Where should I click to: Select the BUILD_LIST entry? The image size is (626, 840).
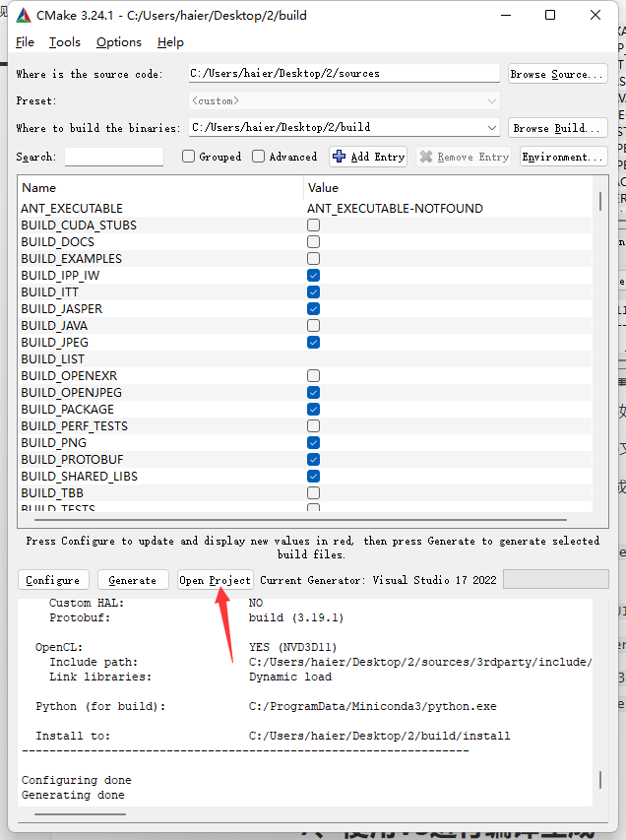click(x=52, y=358)
